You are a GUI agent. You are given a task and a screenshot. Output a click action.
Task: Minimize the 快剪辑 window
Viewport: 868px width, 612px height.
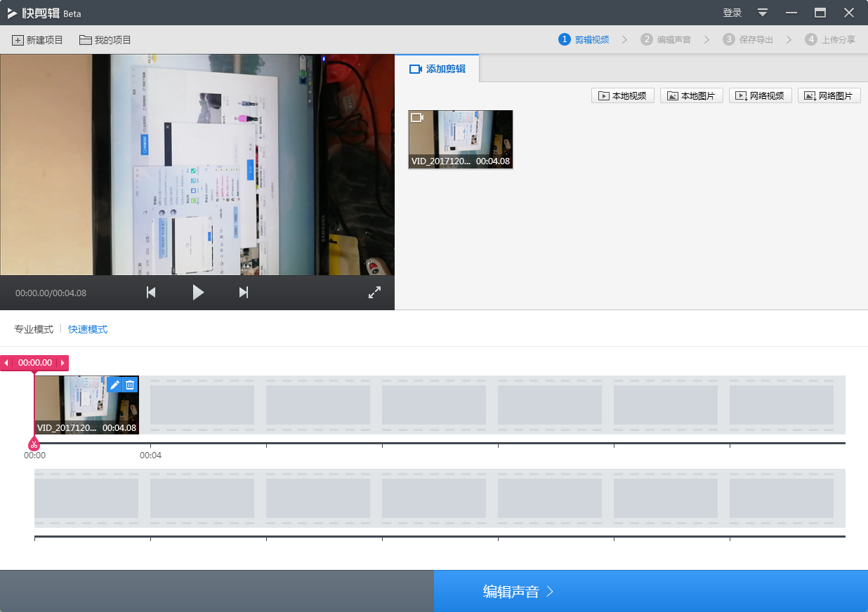pyautogui.click(x=791, y=13)
